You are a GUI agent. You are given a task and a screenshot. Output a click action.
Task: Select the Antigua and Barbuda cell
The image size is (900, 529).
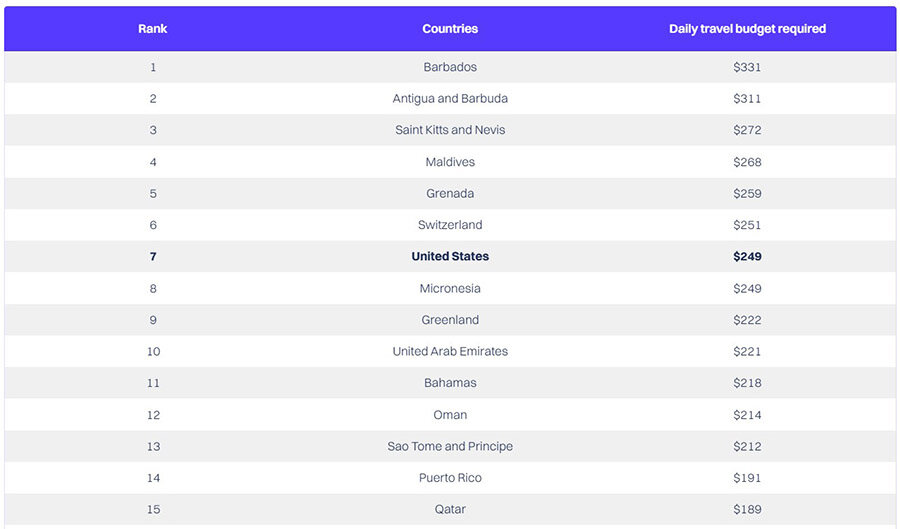point(450,99)
